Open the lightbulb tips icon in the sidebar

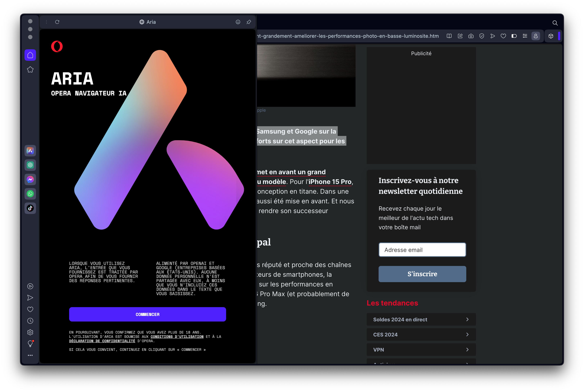[30, 344]
